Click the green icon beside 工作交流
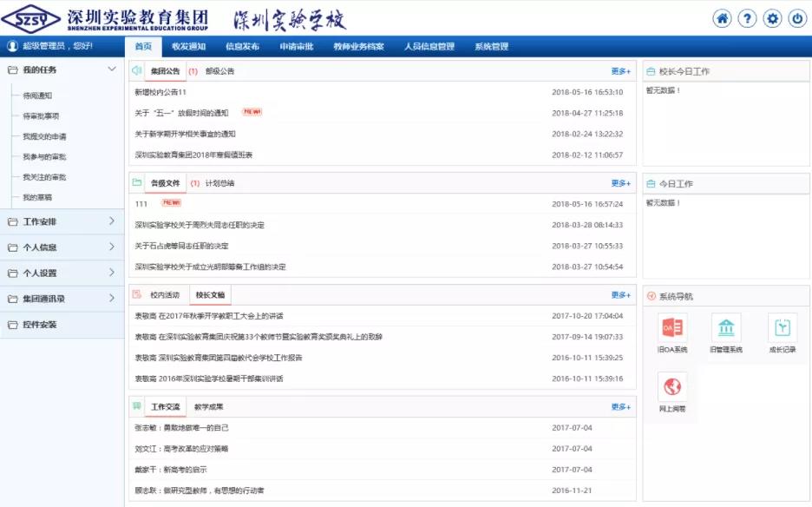This screenshot has height=507, width=812. pyautogui.click(x=137, y=406)
